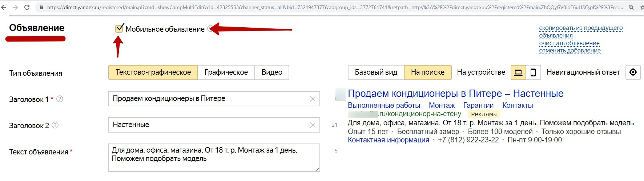The width and height of the screenshot is (644, 181).
Task: Open the ad preview headline link
Action: pos(456,94)
